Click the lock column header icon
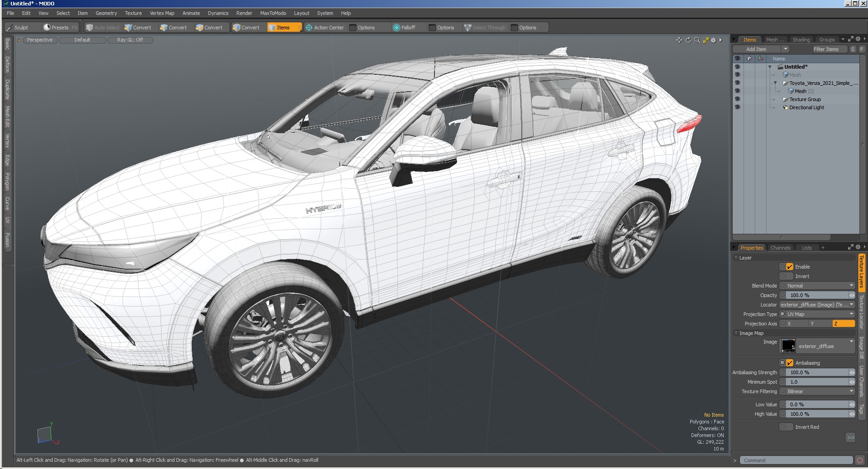Screen dimensions: 868x469 click(749, 58)
